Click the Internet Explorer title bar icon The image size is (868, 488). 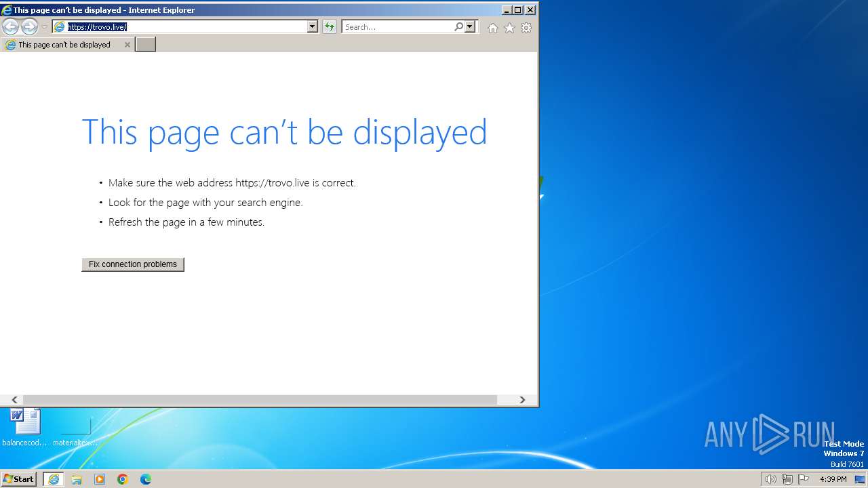point(7,9)
